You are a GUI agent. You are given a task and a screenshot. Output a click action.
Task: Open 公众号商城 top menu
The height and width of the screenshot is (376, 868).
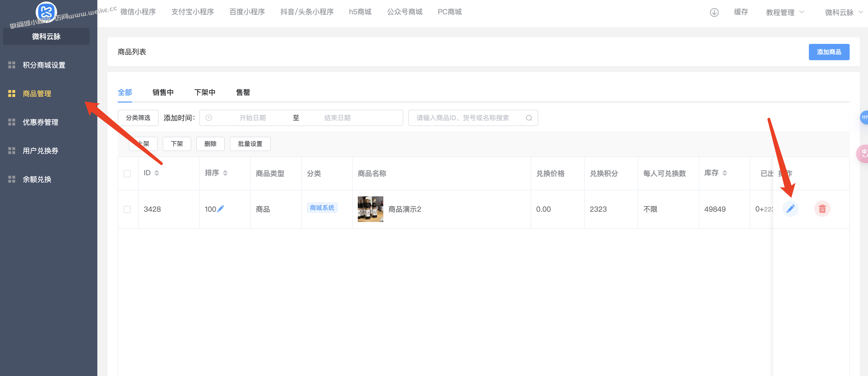(404, 12)
